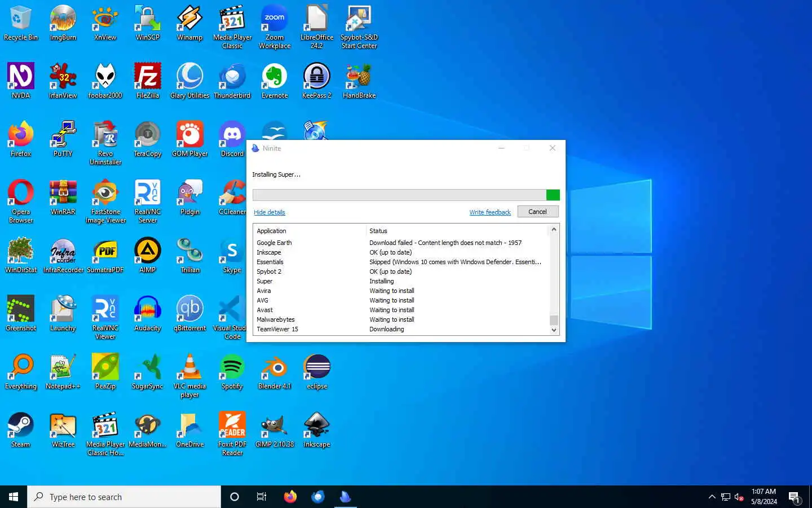Viewport: 812px width, 508px height.
Task: Click the NVDA desktop shortcut
Action: tap(21, 81)
